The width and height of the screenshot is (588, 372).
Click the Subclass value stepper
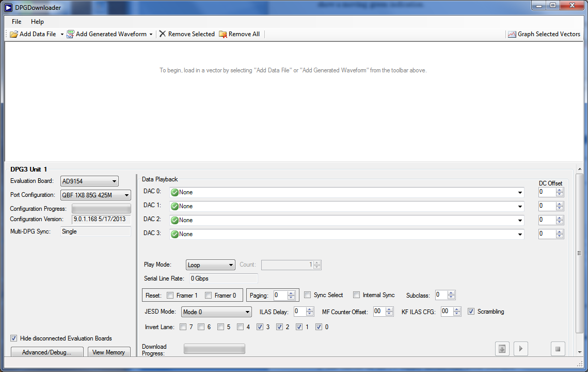(x=451, y=295)
